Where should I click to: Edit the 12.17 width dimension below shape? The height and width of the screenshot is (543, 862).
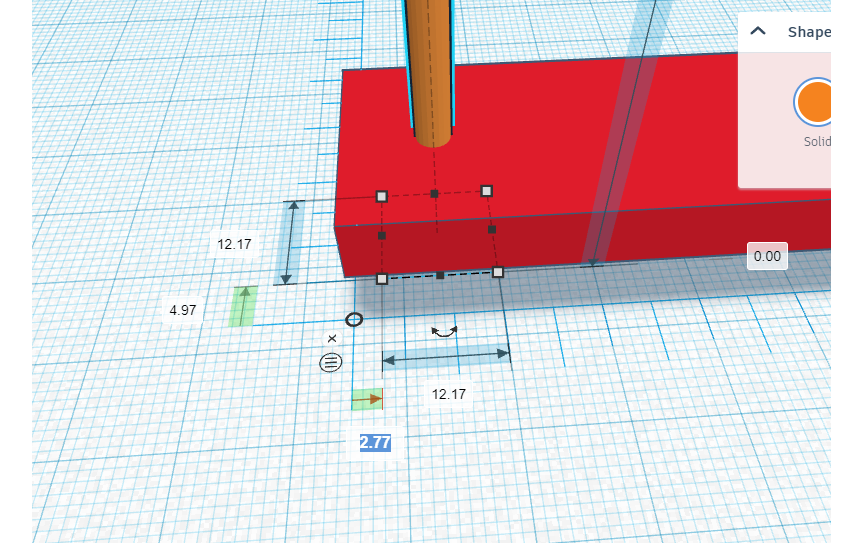click(x=449, y=394)
